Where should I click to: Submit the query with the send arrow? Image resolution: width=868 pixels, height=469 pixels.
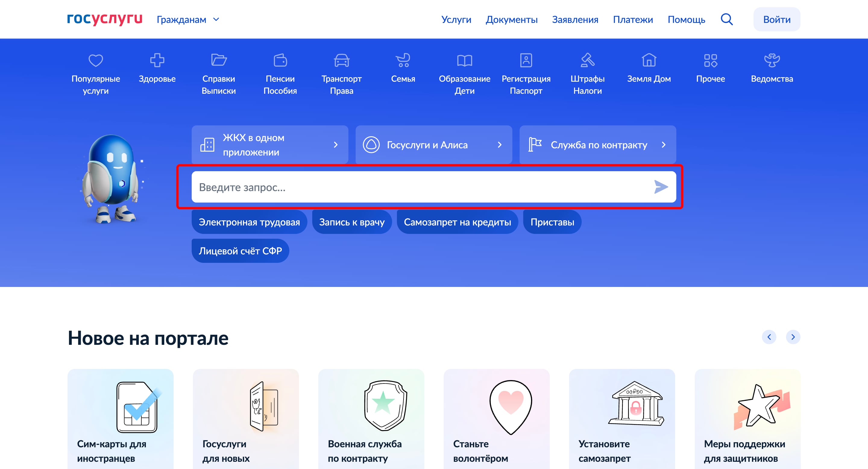tap(661, 187)
